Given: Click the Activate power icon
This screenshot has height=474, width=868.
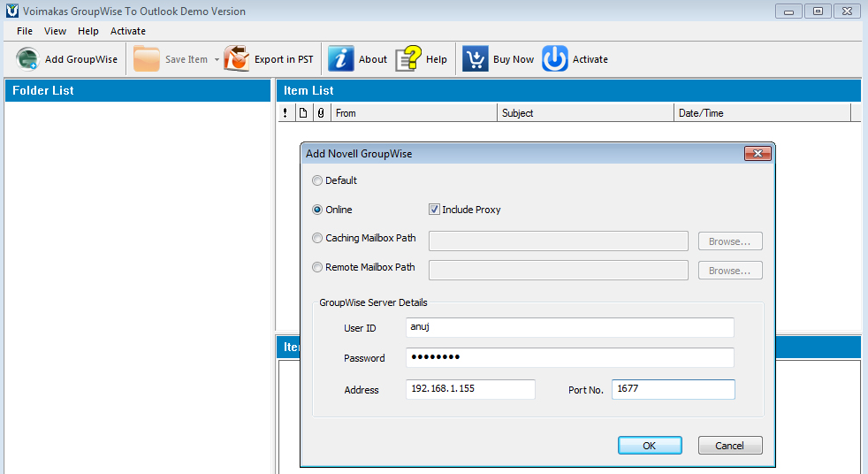Looking at the screenshot, I should pyautogui.click(x=555, y=58).
